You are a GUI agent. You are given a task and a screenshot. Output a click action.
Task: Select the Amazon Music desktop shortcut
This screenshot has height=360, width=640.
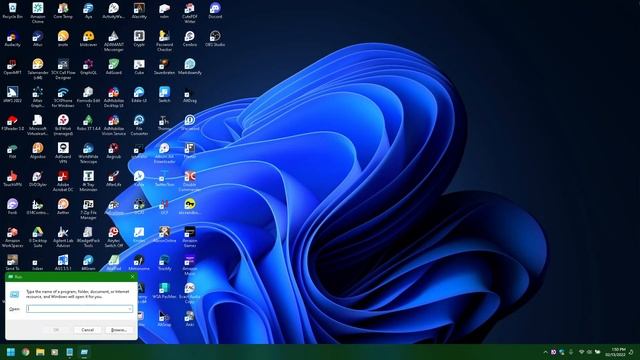[x=190, y=264]
